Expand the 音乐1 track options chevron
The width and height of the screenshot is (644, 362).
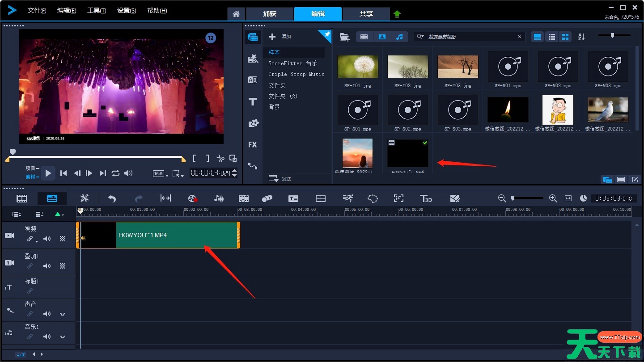click(x=63, y=337)
